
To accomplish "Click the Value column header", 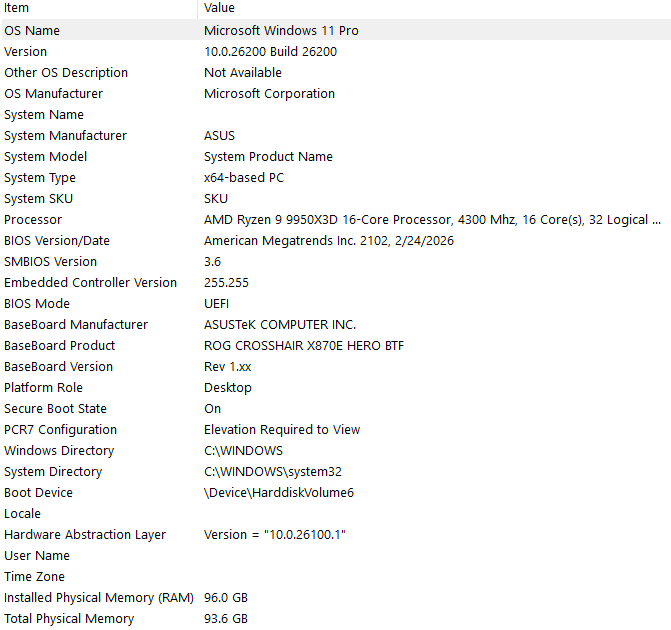I will (434, 8).
